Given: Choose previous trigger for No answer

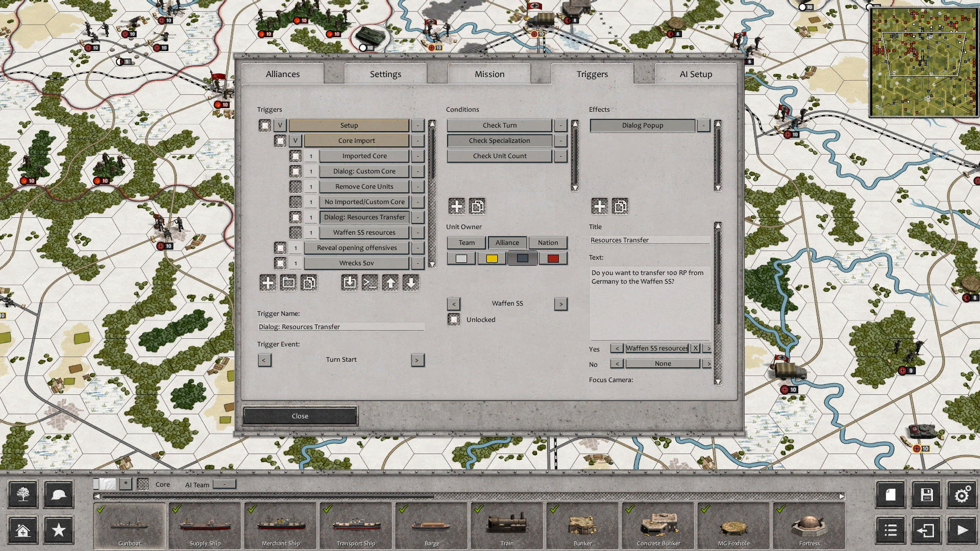Looking at the screenshot, I should [x=617, y=363].
